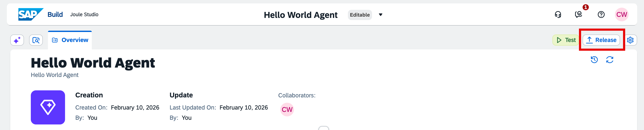Open the help question mark icon
This screenshot has width=644, height=130.
(601, 15)
